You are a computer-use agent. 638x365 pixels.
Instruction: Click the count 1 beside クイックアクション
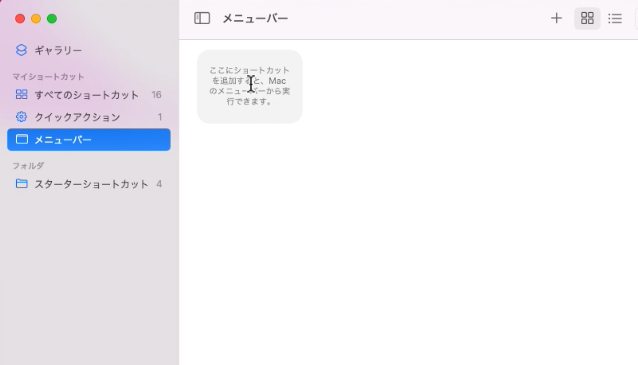[x=160, y=117]
